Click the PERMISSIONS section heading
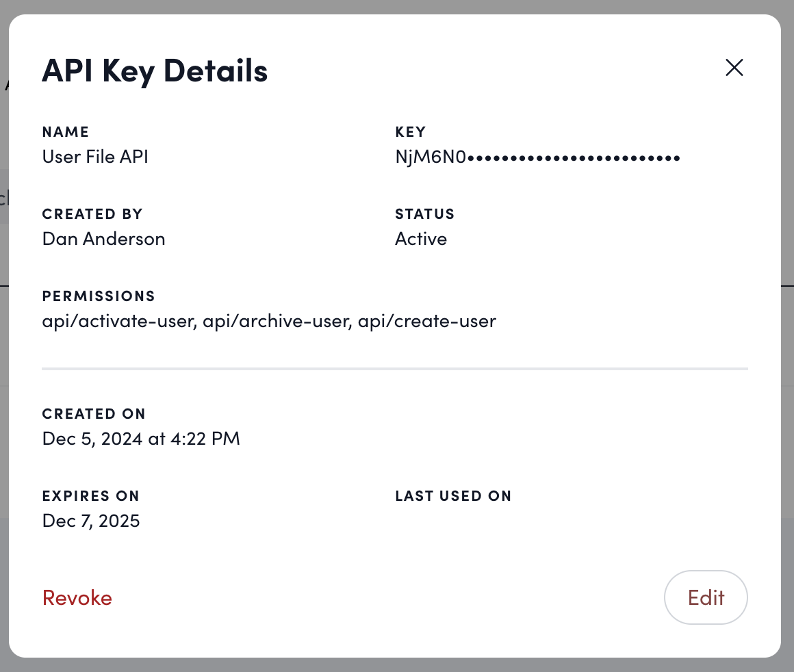Image resolution: width=794 pixels, height=672 pixels. 99,296
